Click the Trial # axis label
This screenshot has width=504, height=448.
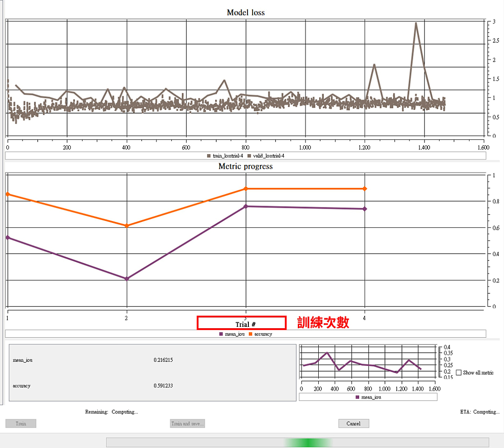click(245, 324)
